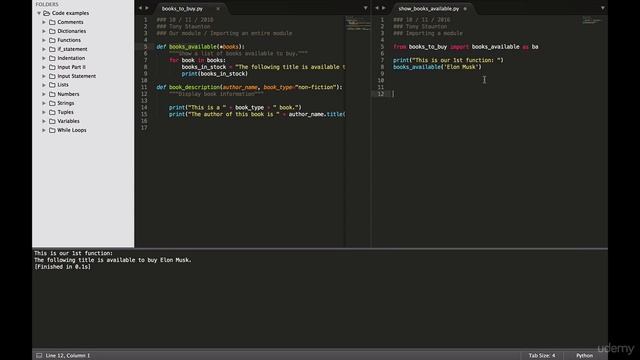640x360 pixels.
Task: Go to previous tab in right pane
Action: (377, 8)
